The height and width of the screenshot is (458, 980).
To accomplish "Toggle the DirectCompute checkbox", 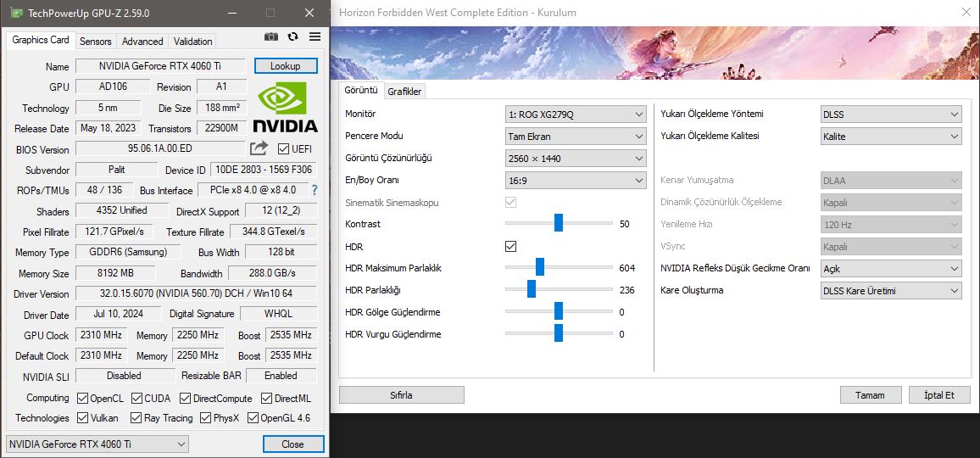I will 185,398.
